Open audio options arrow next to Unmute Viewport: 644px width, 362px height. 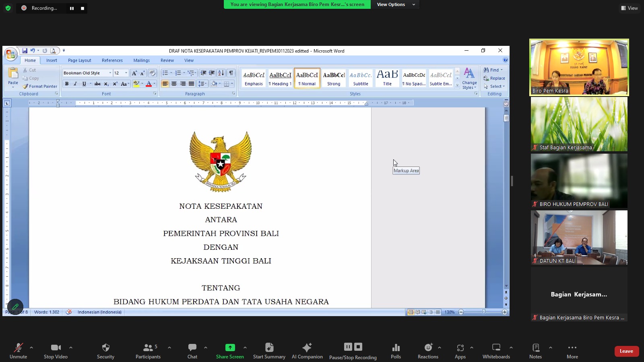(x=31, y=348)
